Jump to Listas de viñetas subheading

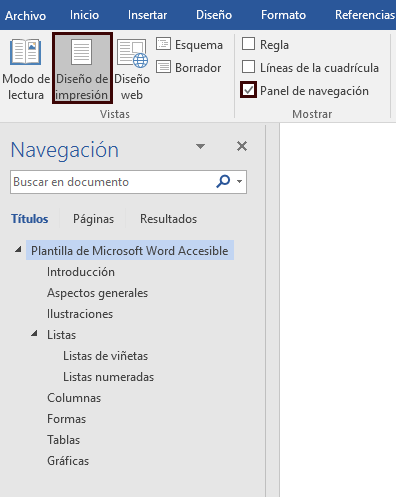point(105,356)
